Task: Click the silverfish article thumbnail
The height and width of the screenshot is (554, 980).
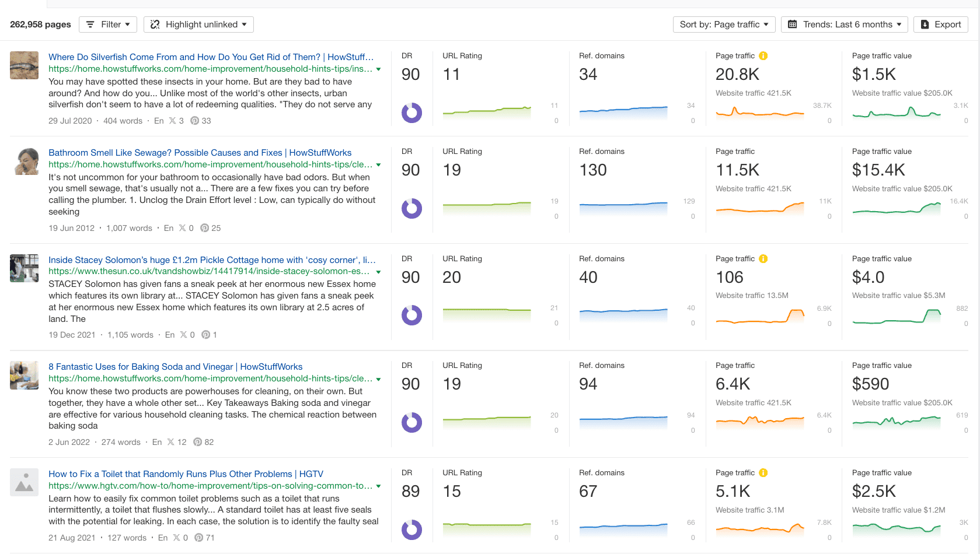Action: pos(24,65)
